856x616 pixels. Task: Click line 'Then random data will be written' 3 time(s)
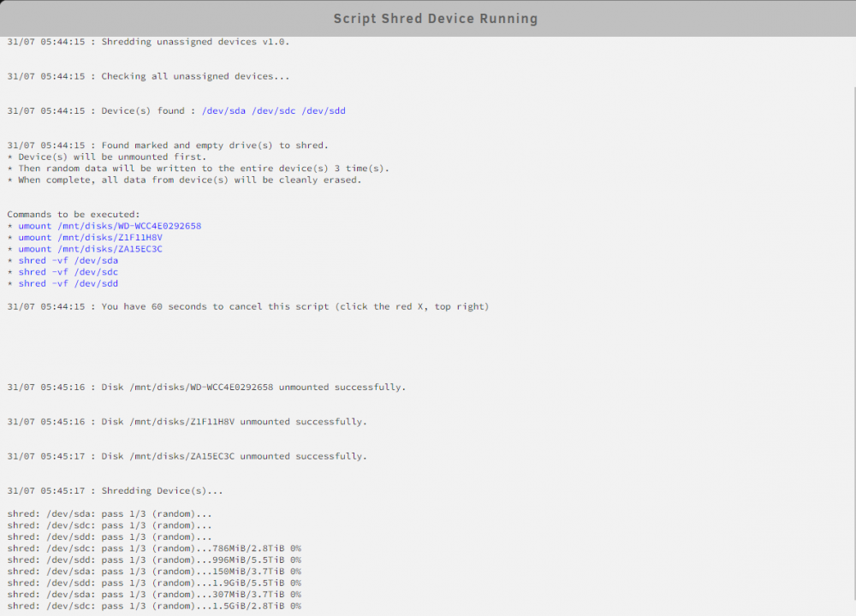point(199,169)
